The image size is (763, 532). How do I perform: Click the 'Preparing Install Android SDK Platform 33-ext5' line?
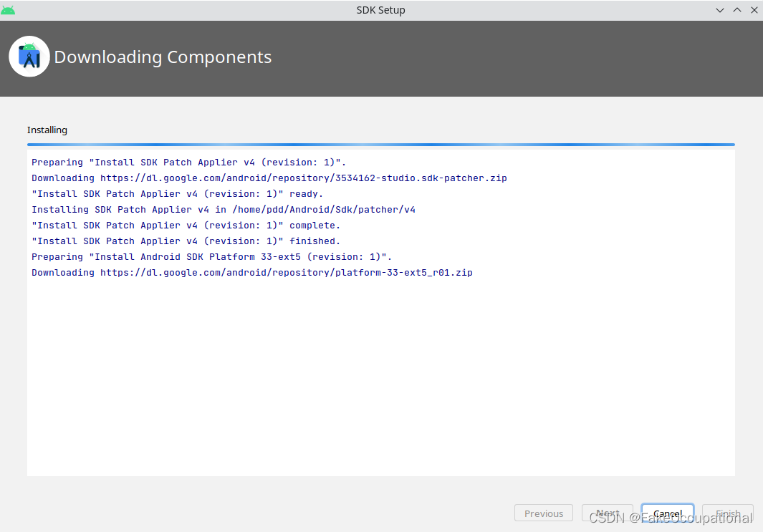click(211, 257)
